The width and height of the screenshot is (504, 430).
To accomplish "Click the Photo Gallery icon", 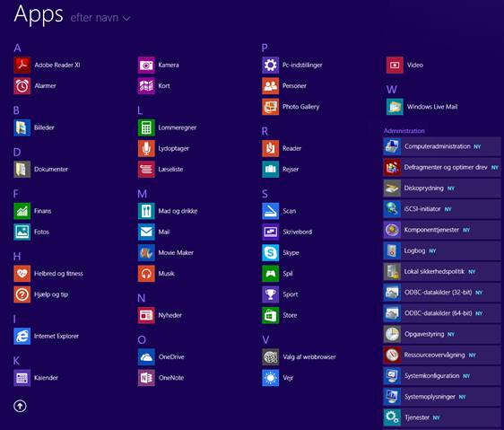I will 271,107.
